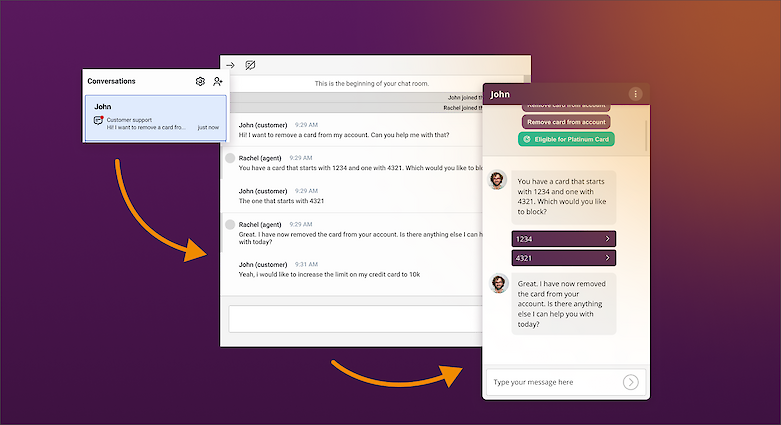Click the agent reply text box
The width and height of the screenshot is (781, 425).
pos(375,319)
